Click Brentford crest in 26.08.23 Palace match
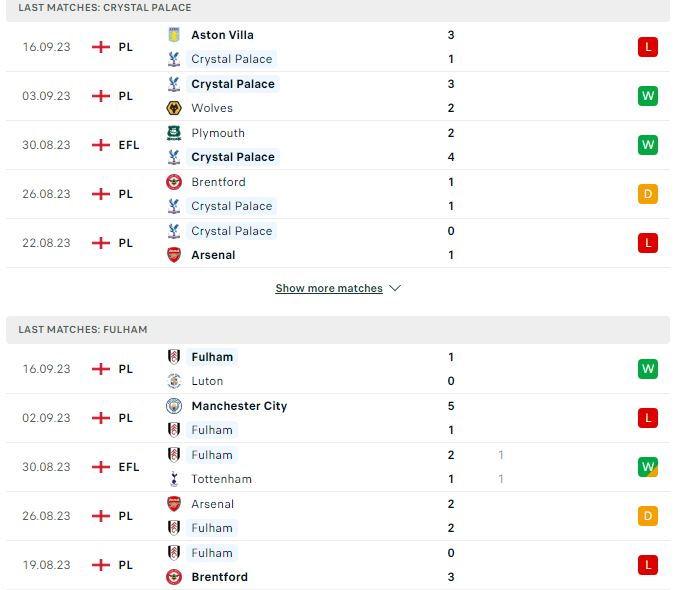This screenshot has height=590, width=680. click(x=174, y=182)
